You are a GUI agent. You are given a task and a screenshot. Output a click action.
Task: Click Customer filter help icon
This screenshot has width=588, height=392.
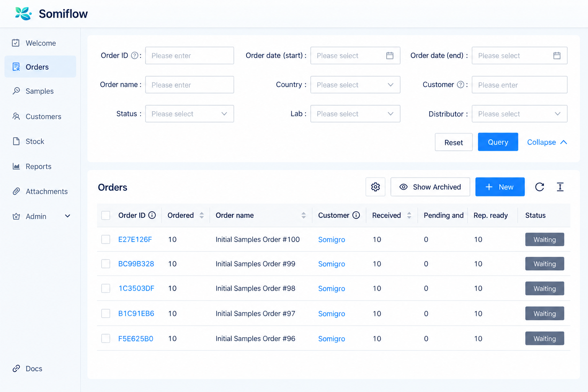[461, 85]
